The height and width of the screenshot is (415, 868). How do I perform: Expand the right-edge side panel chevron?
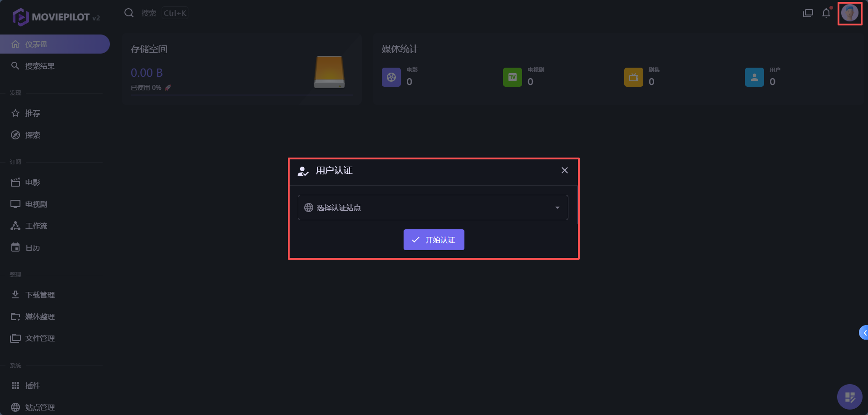pyautogui.click(x=864, y=333)
